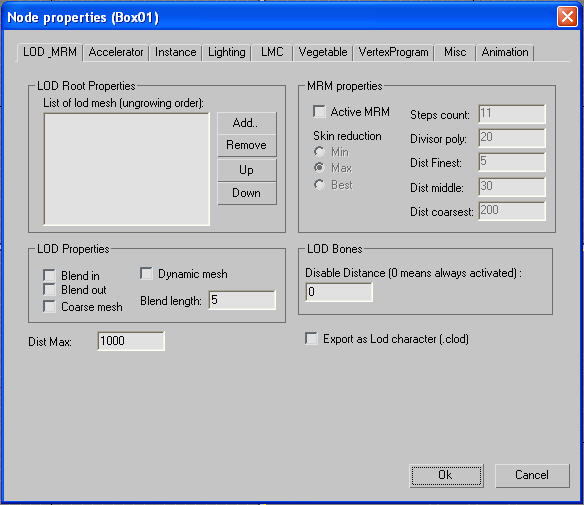Check the Coarse mesh option
The height and width of the screenshot is (505, 584).
(x=49, y=306)
